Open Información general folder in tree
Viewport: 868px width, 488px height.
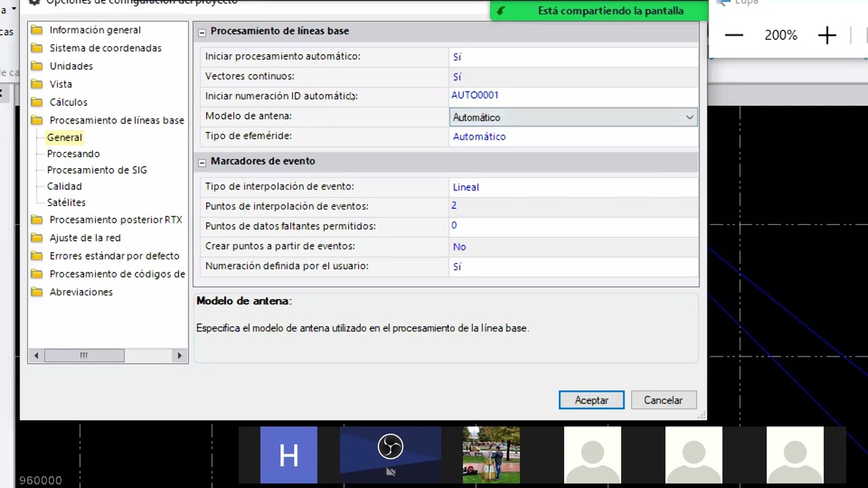95,30
